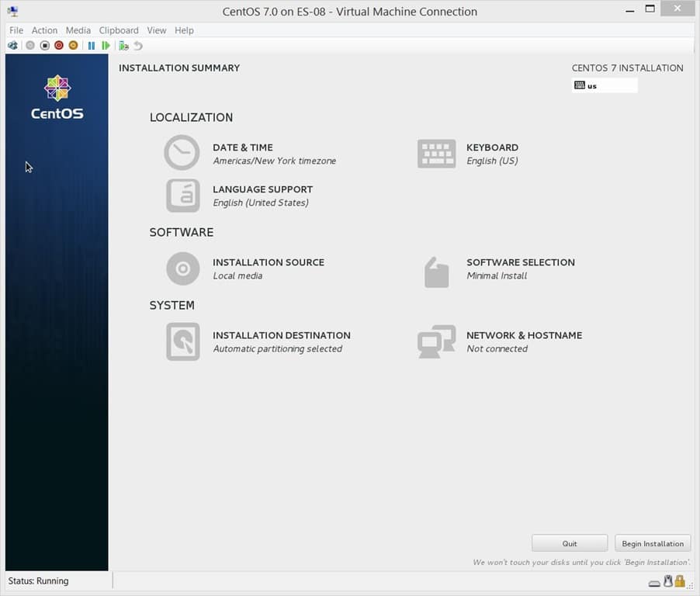Click the Begin Installation button
The width and height of the screenshot is (700, 596).
click(653, 542)
